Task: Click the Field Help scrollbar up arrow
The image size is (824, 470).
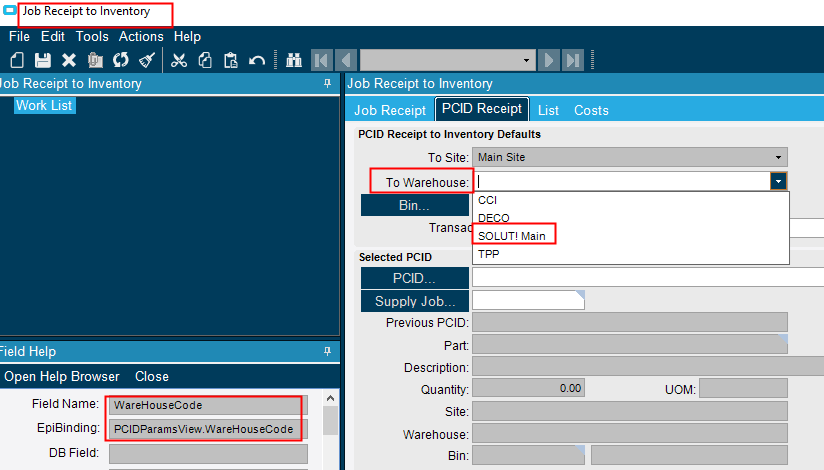Action: point(331,398)
